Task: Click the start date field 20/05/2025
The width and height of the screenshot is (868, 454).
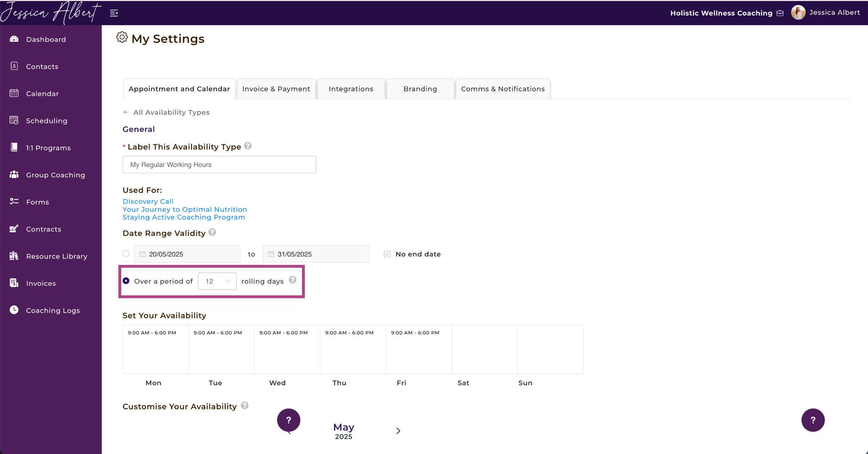Action: point(187,254)
